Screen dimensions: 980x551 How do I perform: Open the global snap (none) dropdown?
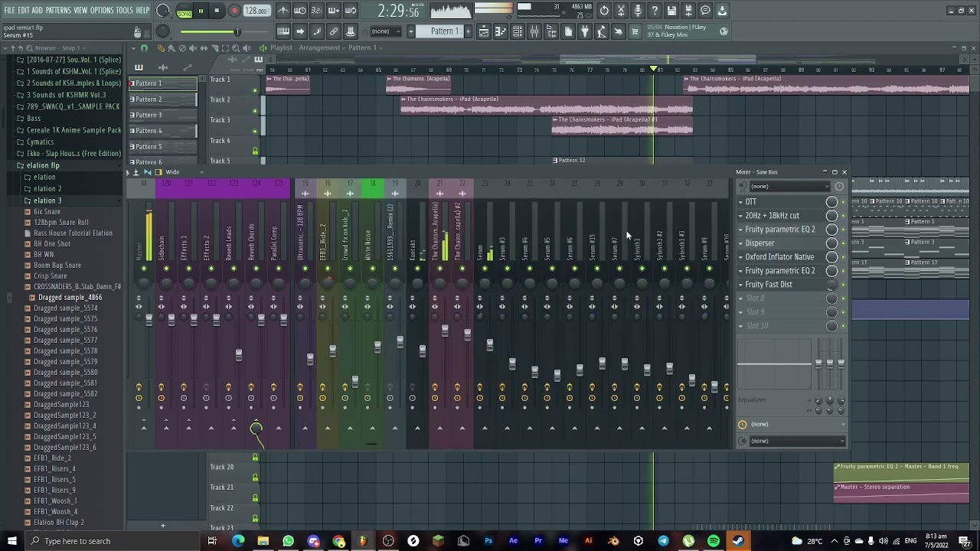point(387,31)
